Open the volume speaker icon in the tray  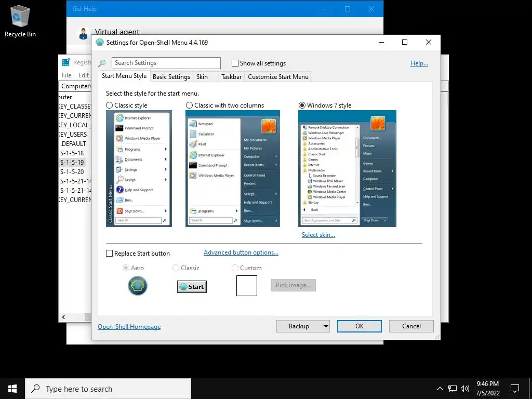tap(465, 389)
